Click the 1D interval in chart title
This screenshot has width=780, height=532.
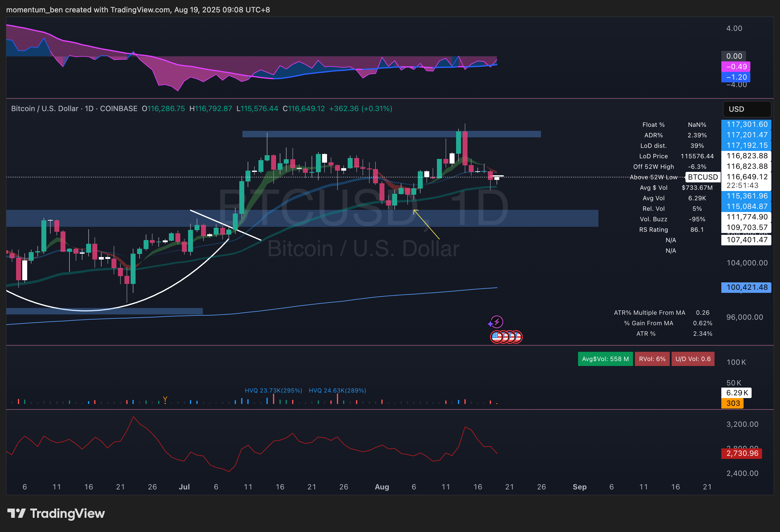click(89, 109)
